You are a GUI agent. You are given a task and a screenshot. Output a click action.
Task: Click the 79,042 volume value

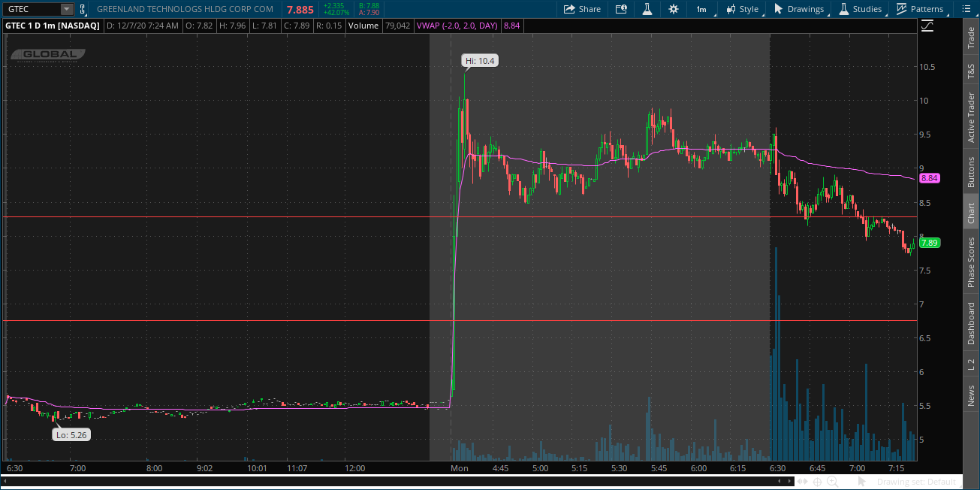tap(397, 26)
